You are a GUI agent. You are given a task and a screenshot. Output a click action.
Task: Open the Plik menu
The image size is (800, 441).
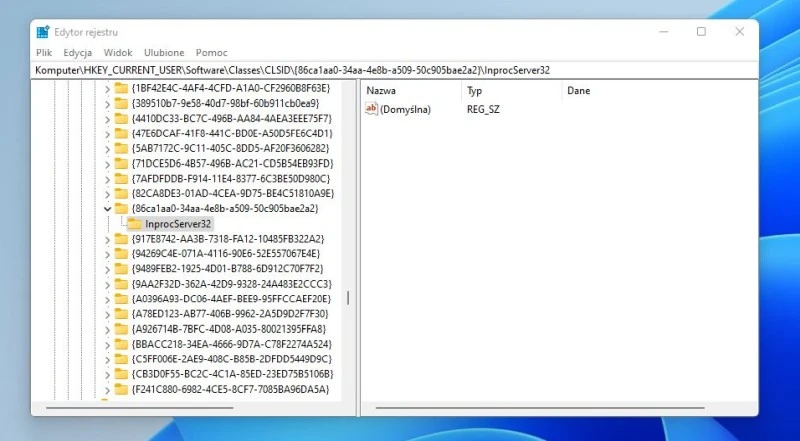[44, 53]
